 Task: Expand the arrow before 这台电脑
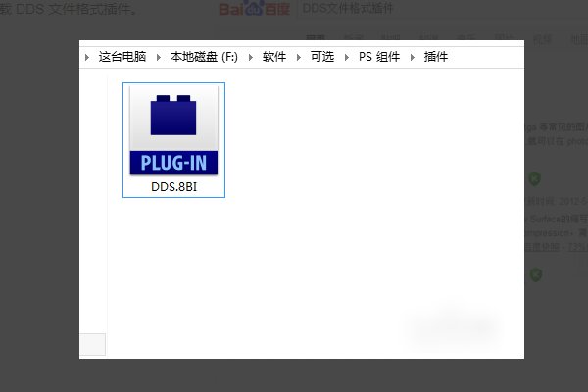[87, 58]
